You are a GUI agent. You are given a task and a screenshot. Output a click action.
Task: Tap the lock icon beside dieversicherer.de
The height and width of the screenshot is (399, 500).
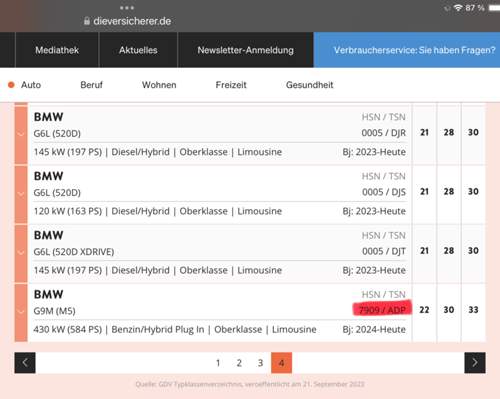[87, 21]
